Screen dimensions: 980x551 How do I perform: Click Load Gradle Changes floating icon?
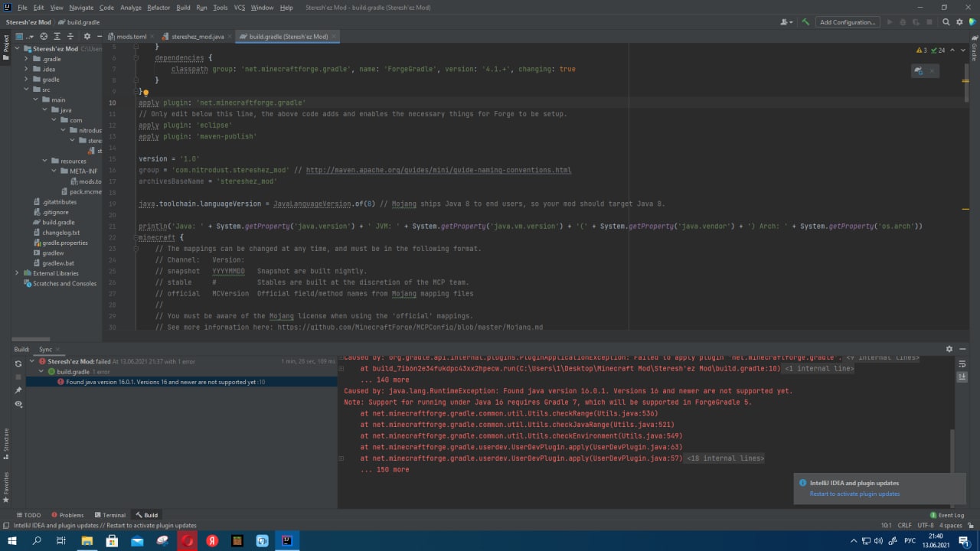(x=918, y=70)
